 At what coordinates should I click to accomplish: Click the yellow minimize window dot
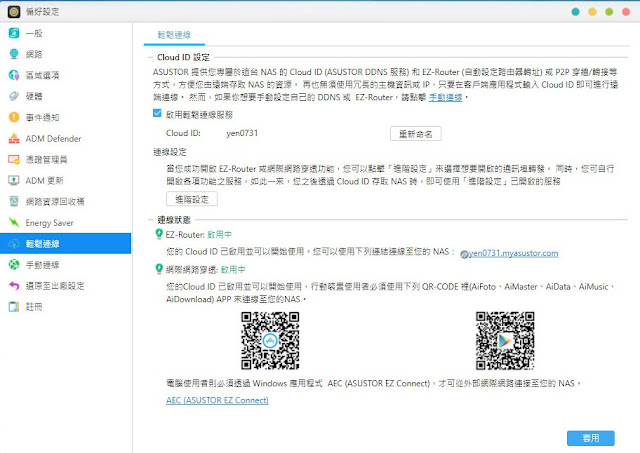[x=592, y=12]
